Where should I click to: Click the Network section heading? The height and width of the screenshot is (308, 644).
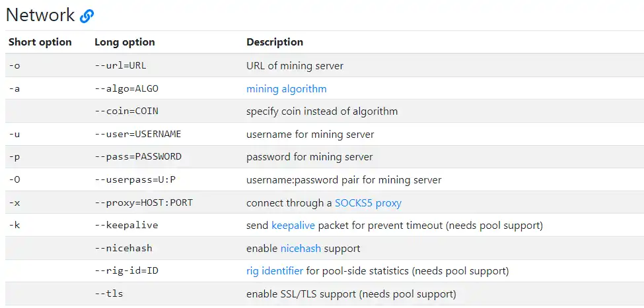pos(40,15)
